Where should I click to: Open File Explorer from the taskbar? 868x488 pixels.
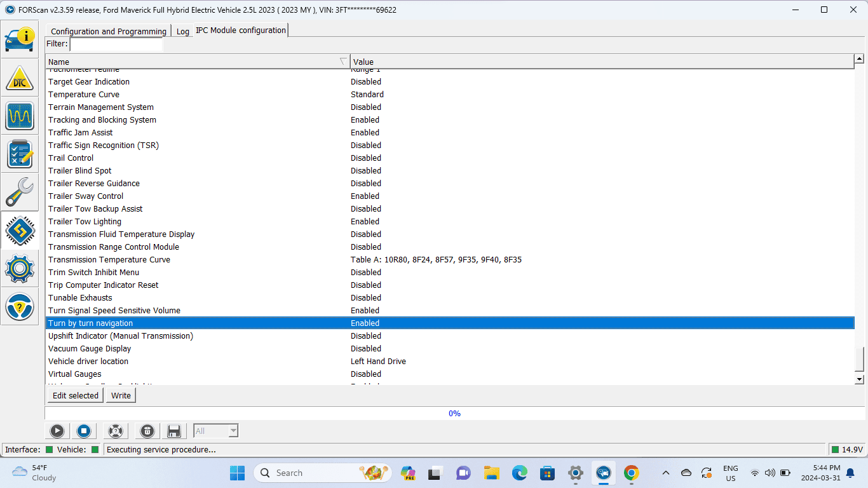[x=491, y=473]
